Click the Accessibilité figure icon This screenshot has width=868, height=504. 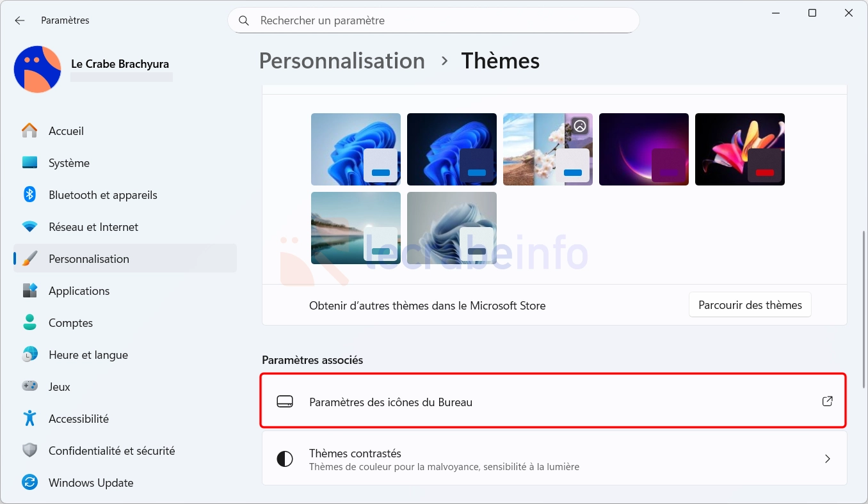point(29,418)
